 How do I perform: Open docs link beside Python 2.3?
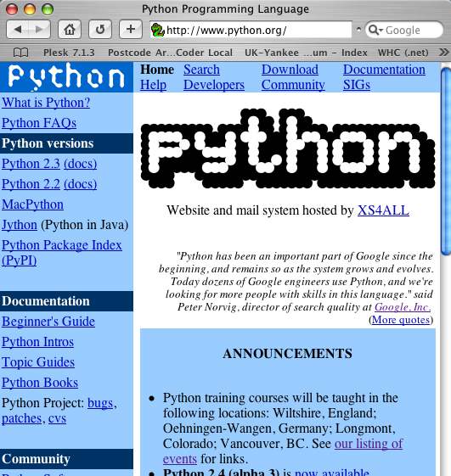point(80,164)
